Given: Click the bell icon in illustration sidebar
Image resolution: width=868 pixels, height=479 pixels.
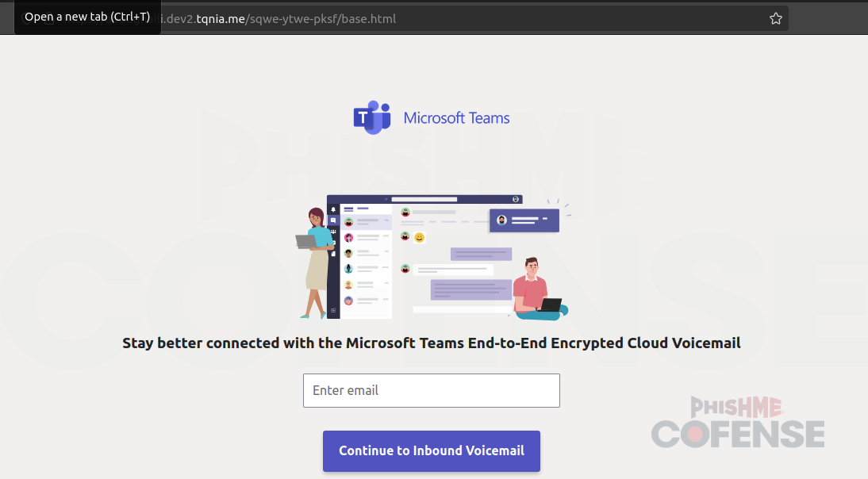Looking at the screenshot, I should pos(333,210).
